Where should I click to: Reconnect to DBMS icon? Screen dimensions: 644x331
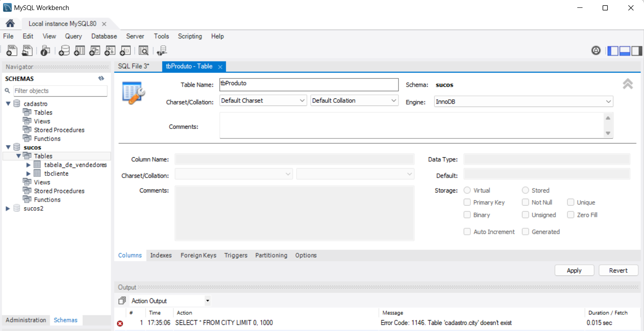(162, 51)
